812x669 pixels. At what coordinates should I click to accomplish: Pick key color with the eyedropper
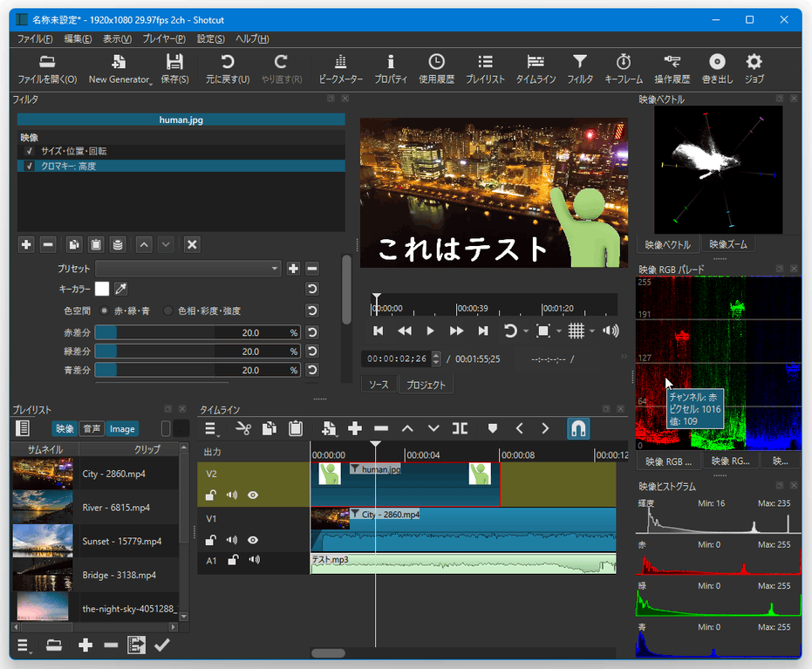[120, 289]
